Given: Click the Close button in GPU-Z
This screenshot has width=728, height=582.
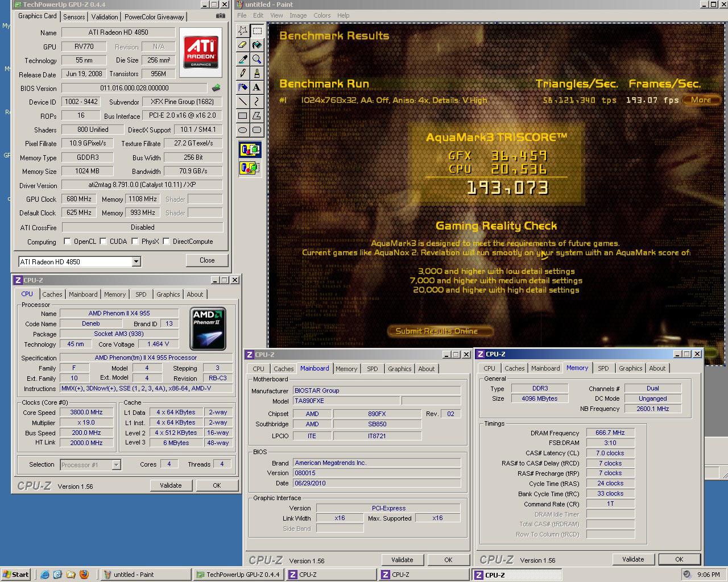Looking at the screenshot, I should 207,260.
